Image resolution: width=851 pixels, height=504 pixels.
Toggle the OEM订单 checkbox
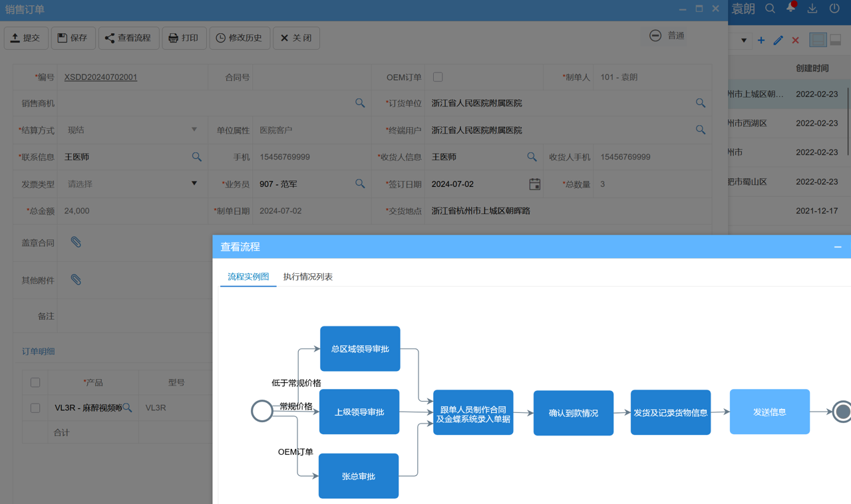[438, 77]
